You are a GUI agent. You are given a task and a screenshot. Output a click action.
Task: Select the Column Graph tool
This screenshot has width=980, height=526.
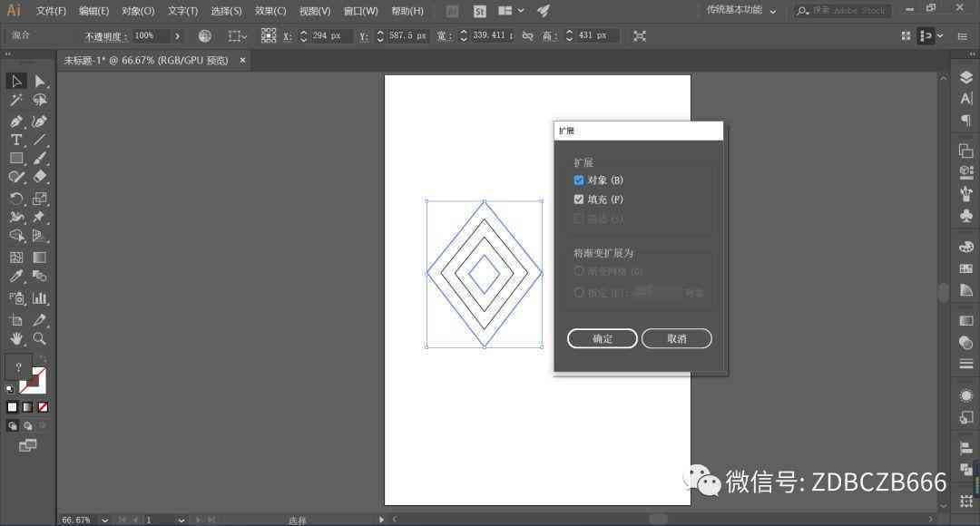[39, 298]
